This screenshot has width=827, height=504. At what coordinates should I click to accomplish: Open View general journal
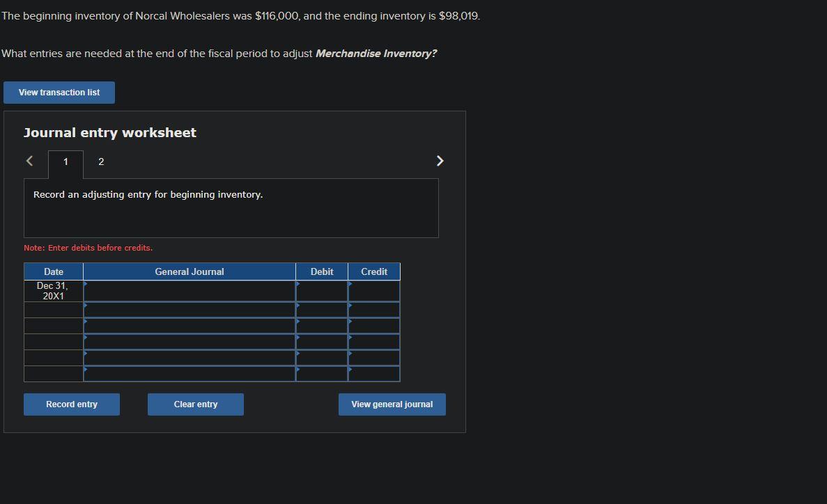(392, 404)
